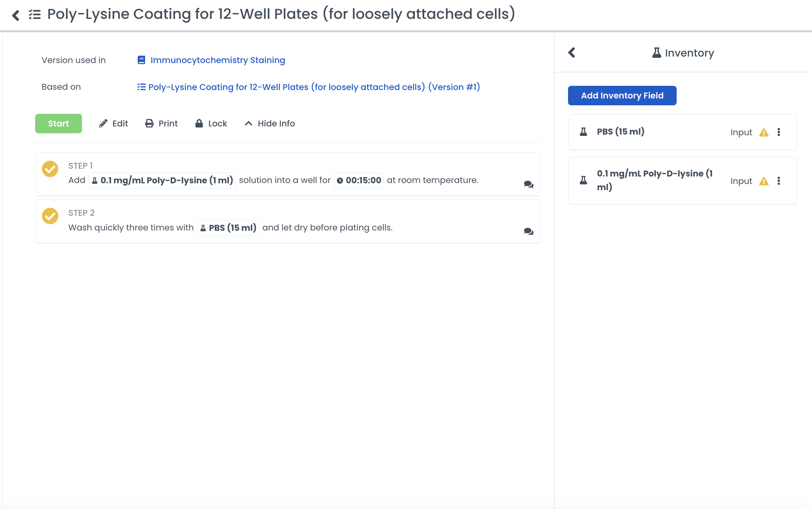
Task: Click the timer chip 00:15:00 in Step 1
Action: coord(359,180)
